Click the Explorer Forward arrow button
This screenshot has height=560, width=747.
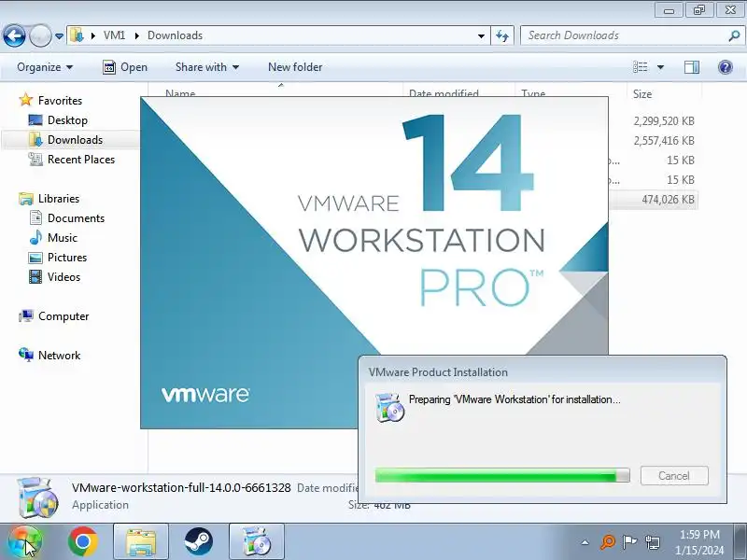pos(40,35)
